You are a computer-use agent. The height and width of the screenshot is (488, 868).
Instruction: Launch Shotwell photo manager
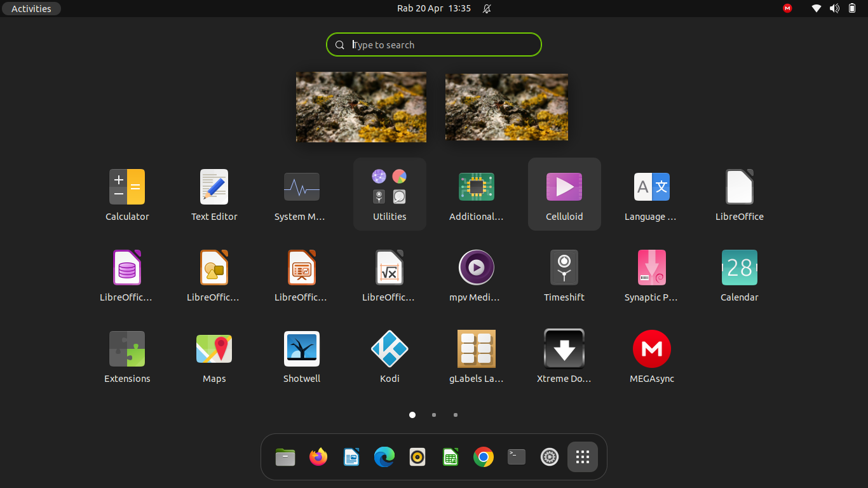(302, 356)
